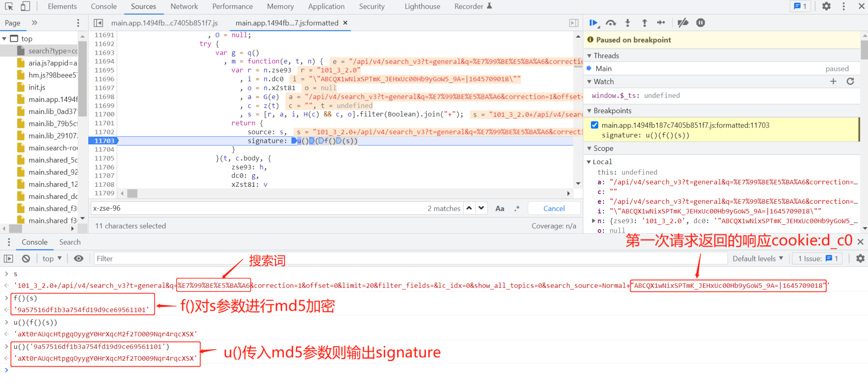Viewport: 868px width, 384px height.
Task: Click the Step over next function call icon
Action: (609, 23)
